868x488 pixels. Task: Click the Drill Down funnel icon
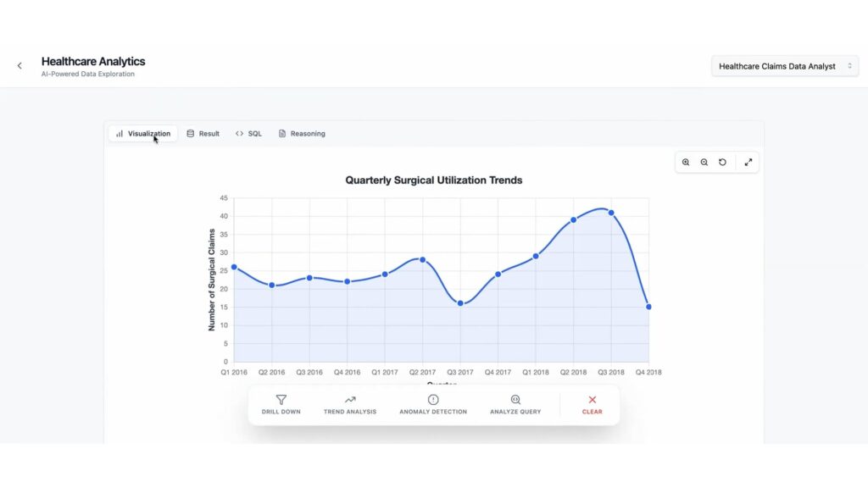[x=281, y=400]
